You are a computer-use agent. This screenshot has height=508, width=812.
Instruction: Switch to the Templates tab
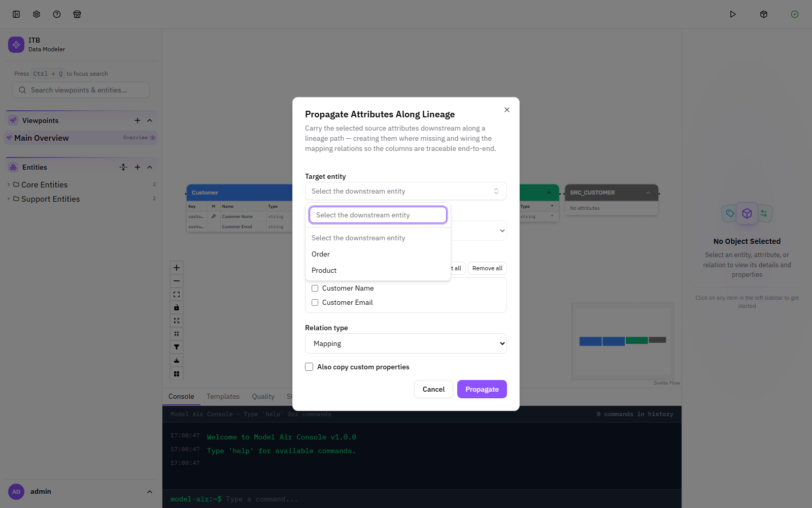pos(223,396)
